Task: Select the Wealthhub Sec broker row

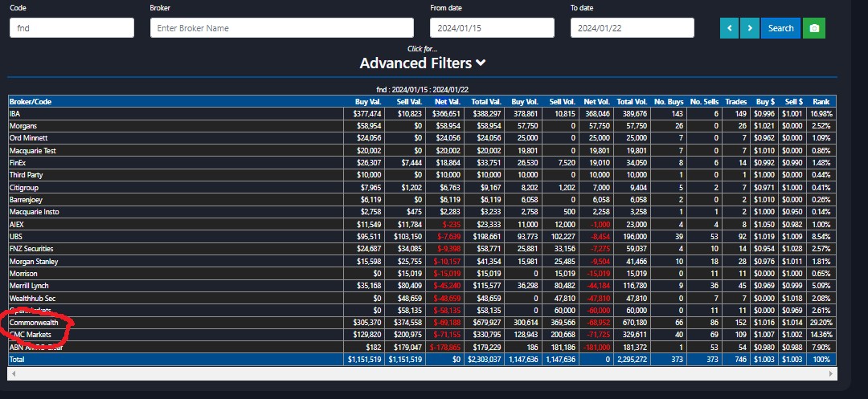Action: click(x=422, y=299)
